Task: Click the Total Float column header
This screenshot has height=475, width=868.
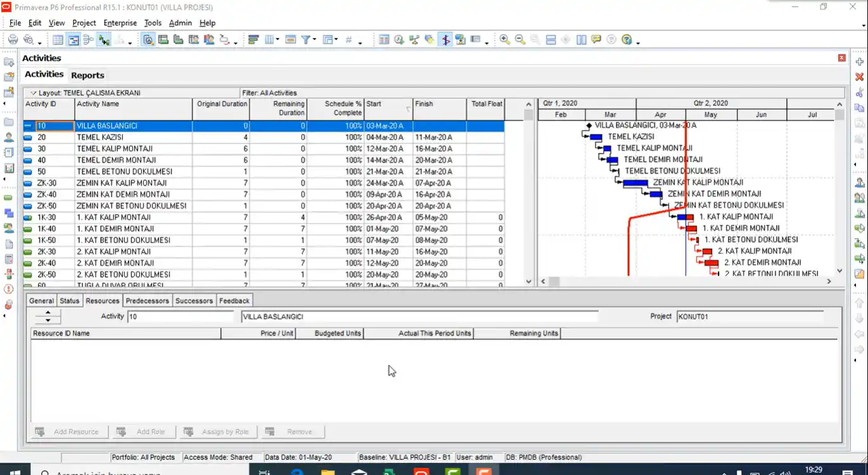Action: click(x=486, y=109)
